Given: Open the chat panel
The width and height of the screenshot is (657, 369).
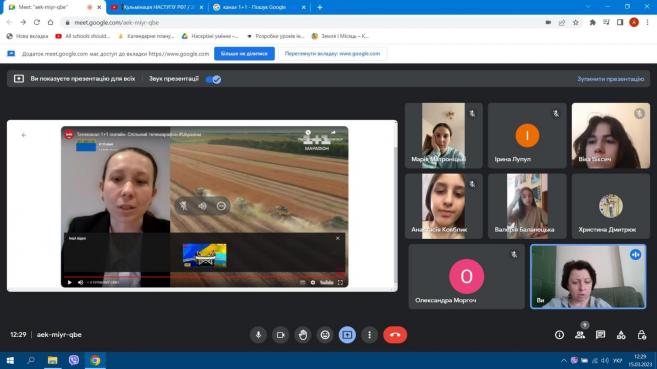Looking at the screenshot, I should [x=600, y=335].
